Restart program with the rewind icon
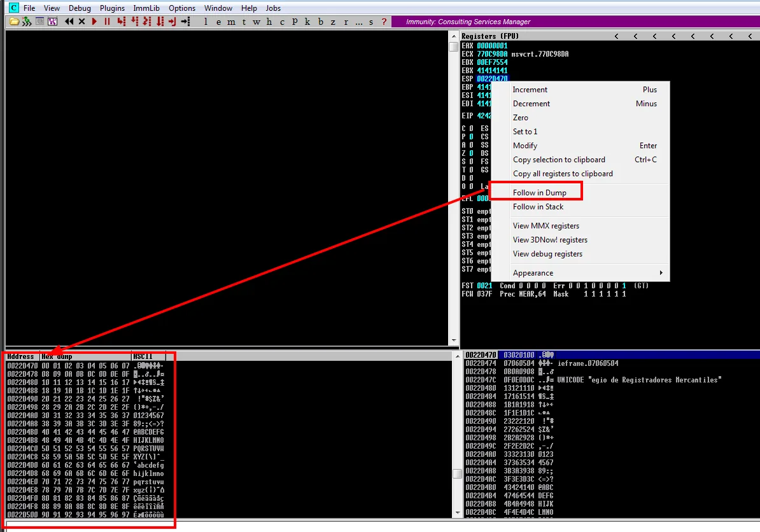The width and height of the screenshot is (760, 532). (x=69, y=22)
